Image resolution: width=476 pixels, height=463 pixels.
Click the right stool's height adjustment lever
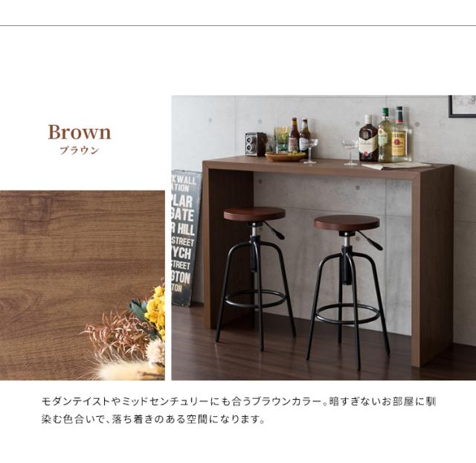(x=370, y=240)
